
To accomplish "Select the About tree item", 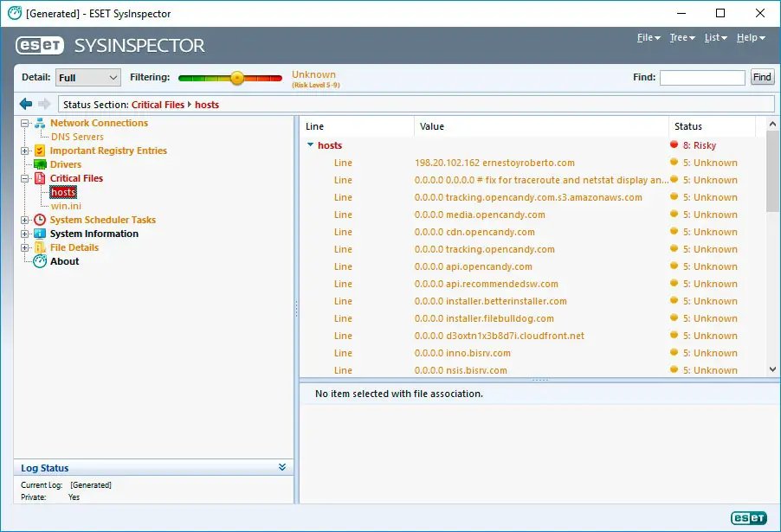I will click(x=64, y=262).
